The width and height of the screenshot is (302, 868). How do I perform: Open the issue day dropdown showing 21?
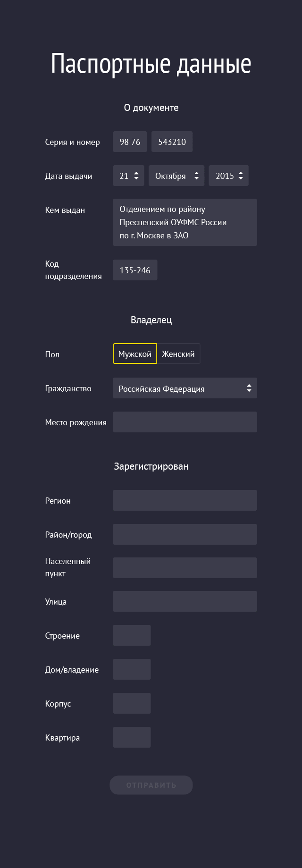[x=128, y=176]
